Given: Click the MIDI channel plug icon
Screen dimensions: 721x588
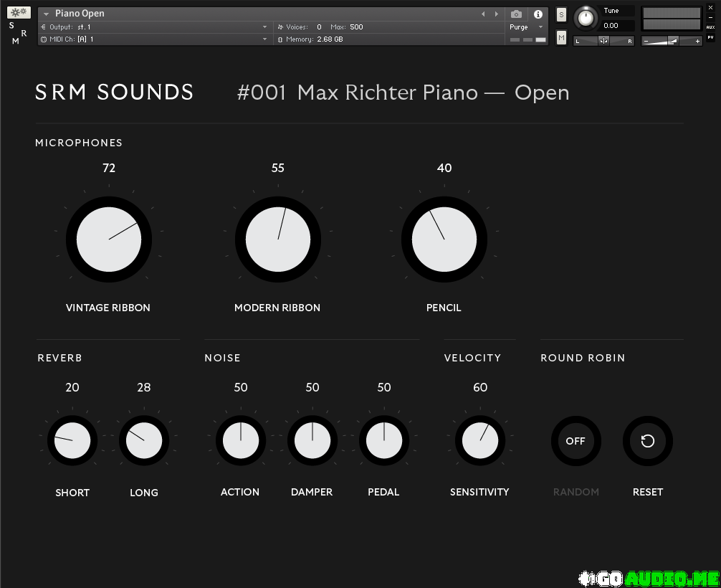Looking at the screenshot, I should click(44, 39).
